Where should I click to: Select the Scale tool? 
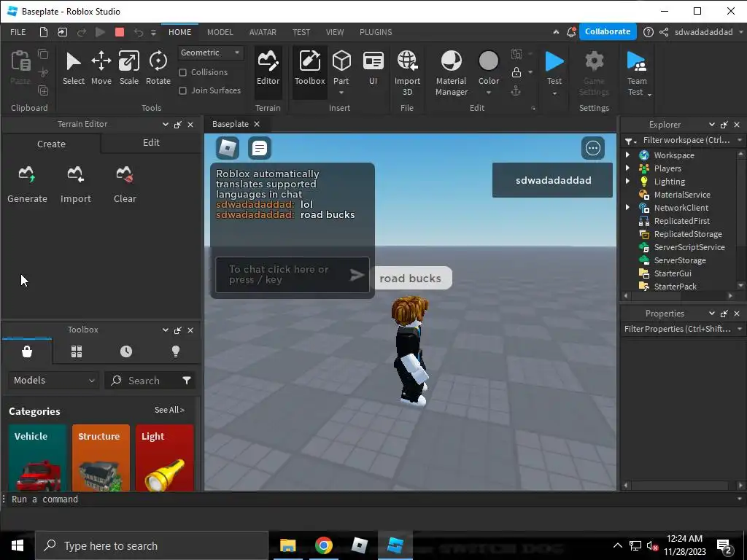pyautogui.click(x=128, y=69)
